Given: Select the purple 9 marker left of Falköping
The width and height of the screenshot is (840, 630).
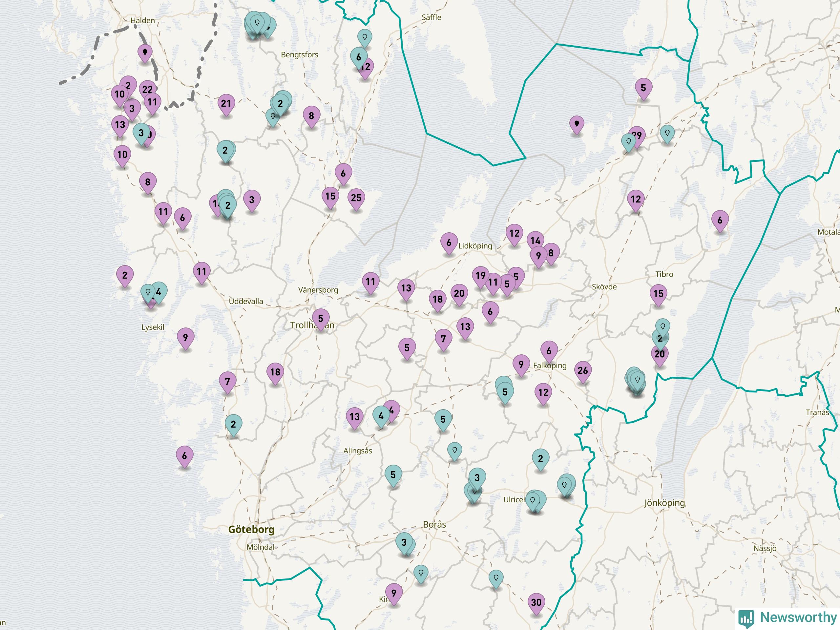Looking at the screenshot, I should [x=521, y=365].
